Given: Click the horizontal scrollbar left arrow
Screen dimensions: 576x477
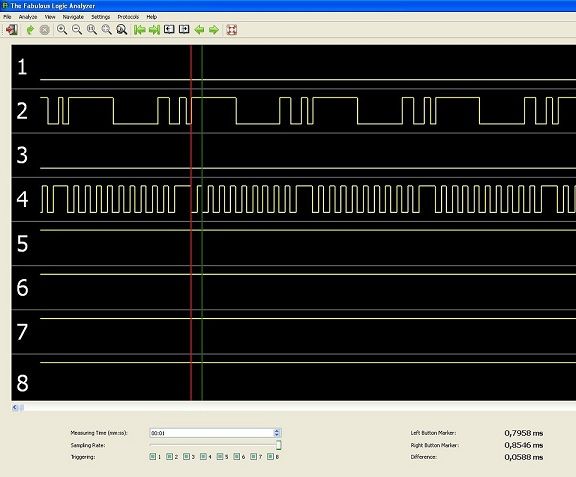Looking at the screenshot, I should tap(15, 407).
